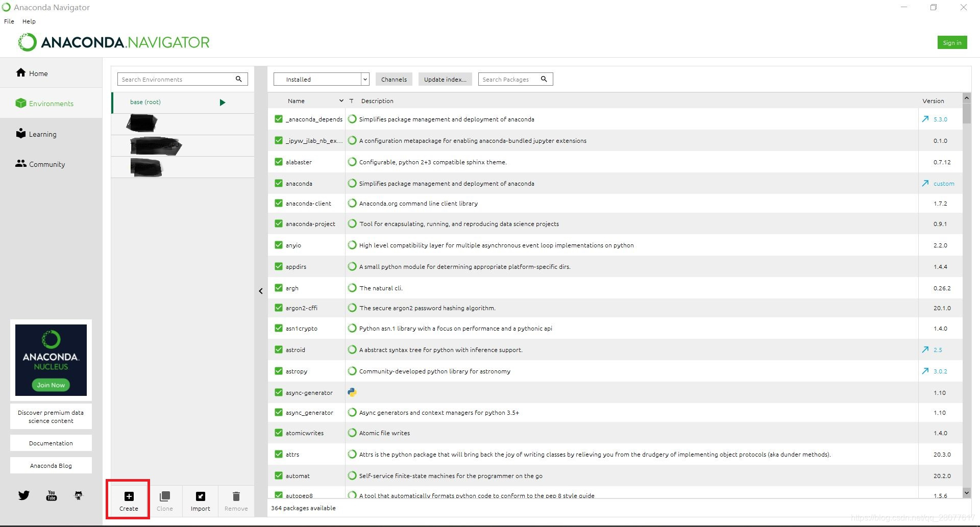The height and width of the screenshot is (527, 980).
Task: Click the Search Packages magnifier icon
Action: pos(544,79)
